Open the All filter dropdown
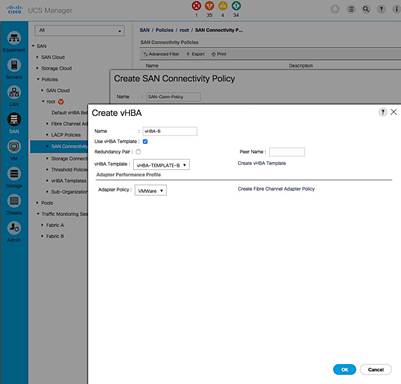 point(79,30)
